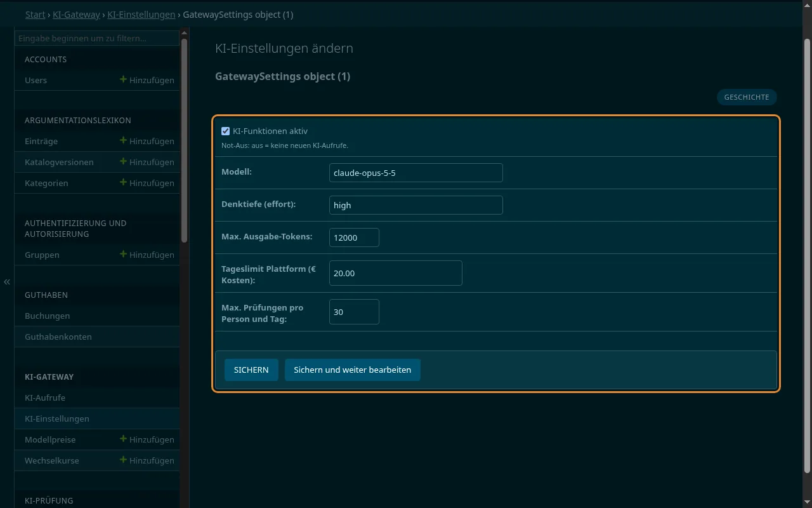The height and width of the screenshot is (508, 812).
Task: Select KI-Einstellungen in sidebar
Action: coord(57,418)
